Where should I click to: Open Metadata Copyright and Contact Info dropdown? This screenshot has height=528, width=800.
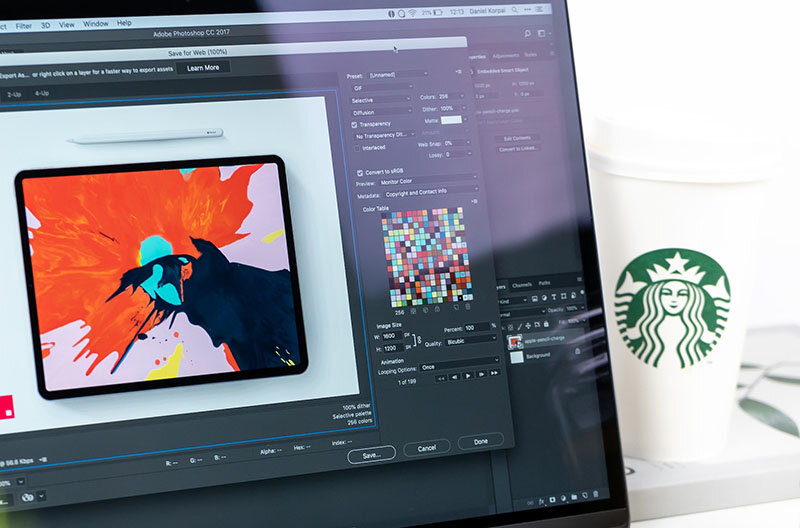[430, 192]
